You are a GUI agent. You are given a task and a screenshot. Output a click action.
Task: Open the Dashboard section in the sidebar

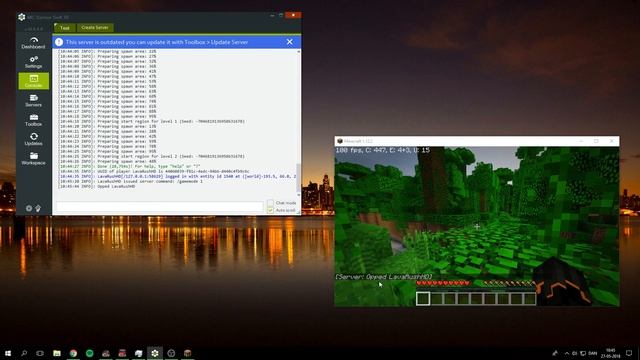pyautogui.click(x=33, y=42)
